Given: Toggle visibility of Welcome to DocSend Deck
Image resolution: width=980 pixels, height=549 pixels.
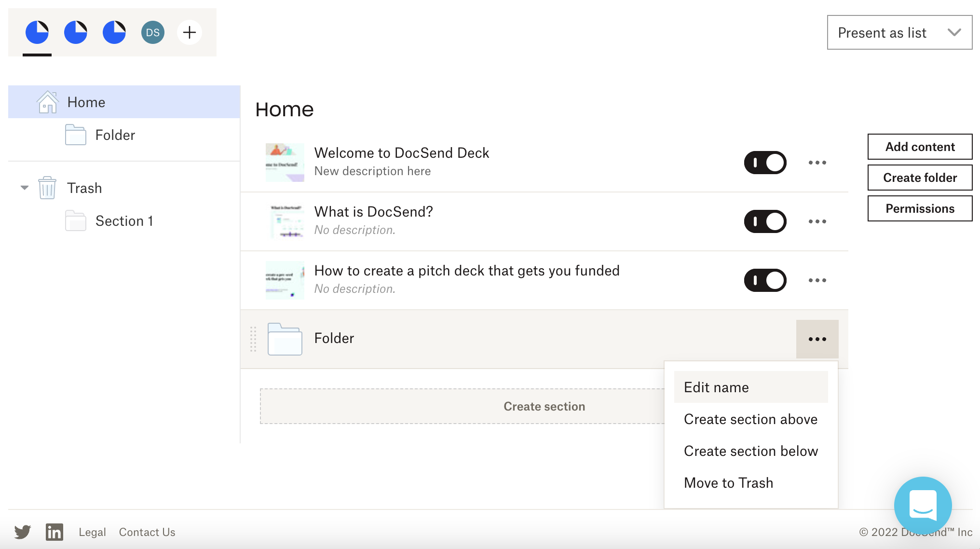Looking at the screenshot, I should point(765,163).
